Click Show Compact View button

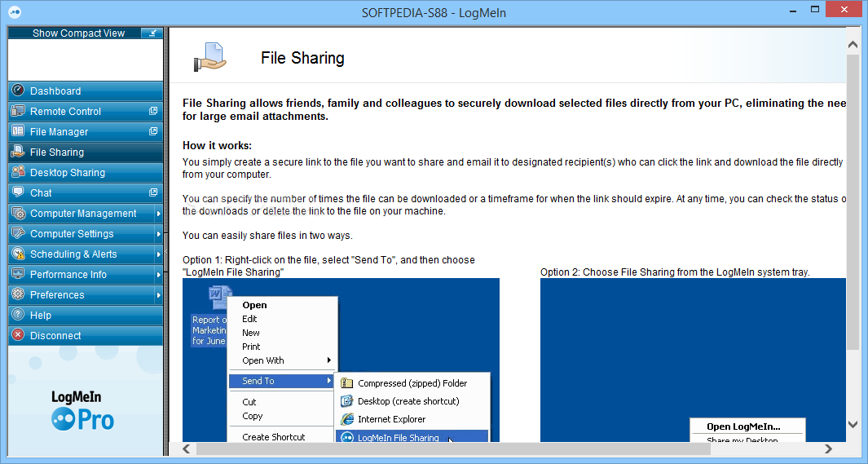point(86,33)
